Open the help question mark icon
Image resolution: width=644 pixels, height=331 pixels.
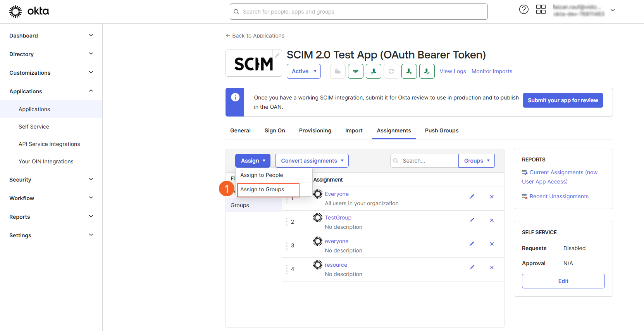(x=523, y=10)
